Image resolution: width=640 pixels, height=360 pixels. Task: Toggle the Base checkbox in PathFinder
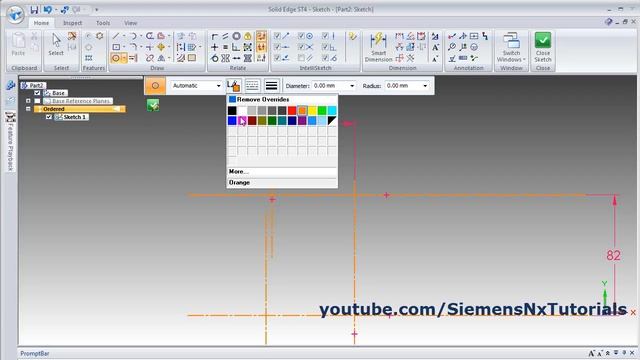coord(37,93)
